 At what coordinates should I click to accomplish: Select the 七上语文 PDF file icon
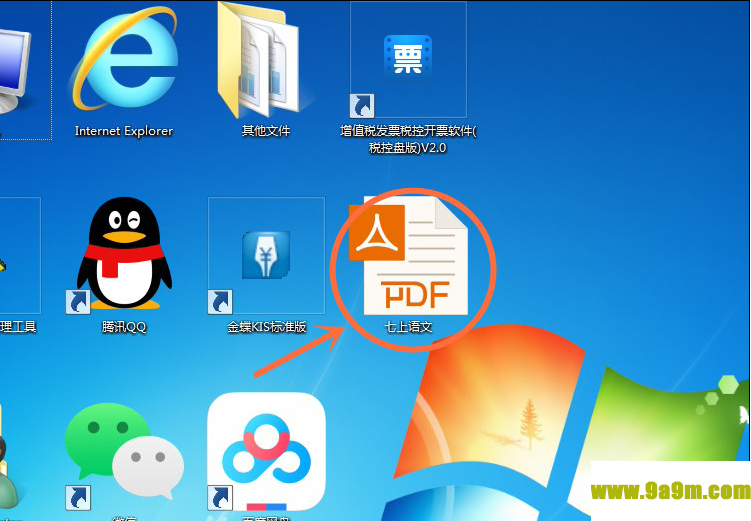click(x=409, y=255)
